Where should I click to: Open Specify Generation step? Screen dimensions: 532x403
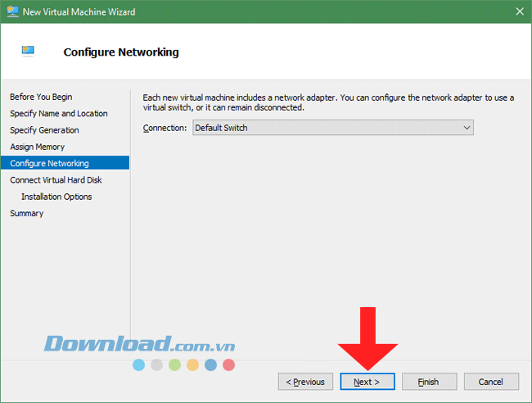[x=44, y=130]
